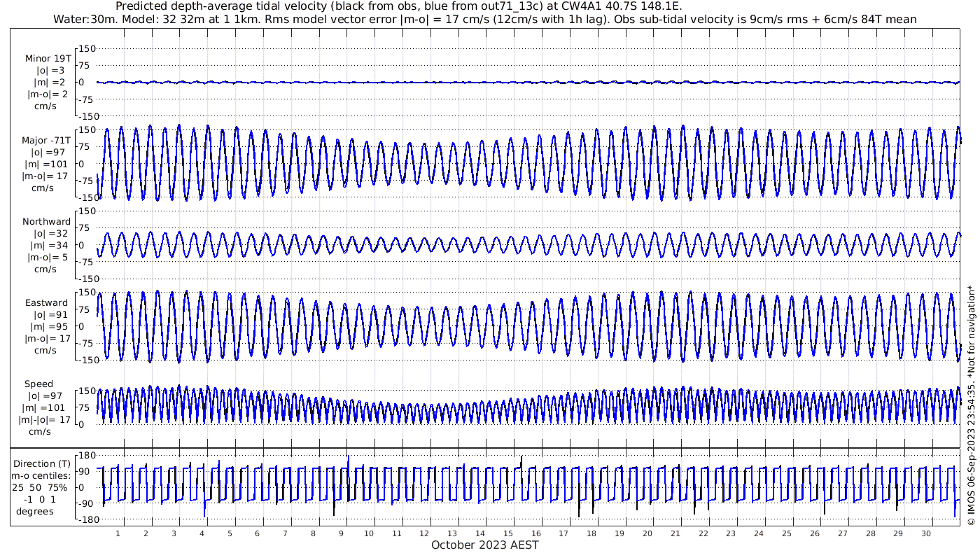Select day 21 on the date axis
This screenshot has height=560, width=980.
[x=675, y=533]
